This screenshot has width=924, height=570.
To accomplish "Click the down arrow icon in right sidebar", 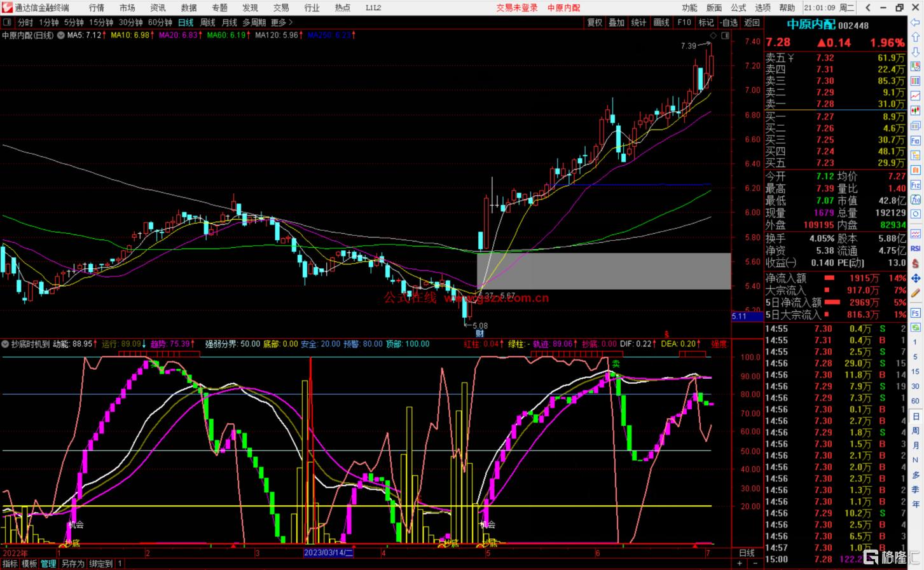I will 916,51.
